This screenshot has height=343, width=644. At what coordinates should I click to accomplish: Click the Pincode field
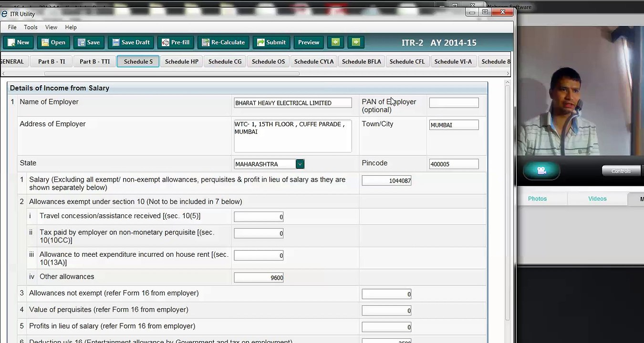click(454, 164)
